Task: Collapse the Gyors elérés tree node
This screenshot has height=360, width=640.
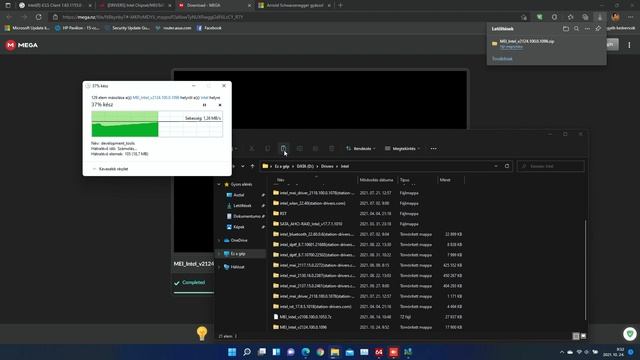Action: pos(219,184)
